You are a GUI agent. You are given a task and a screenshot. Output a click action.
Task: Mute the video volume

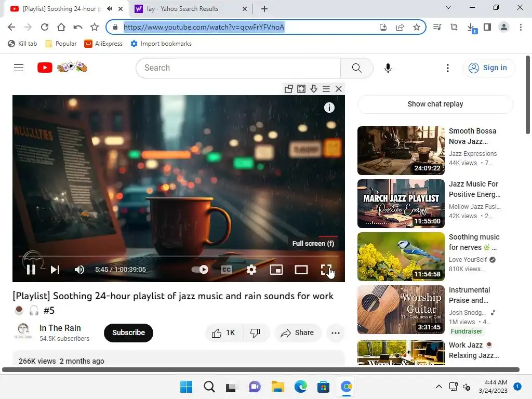[79, 270]
